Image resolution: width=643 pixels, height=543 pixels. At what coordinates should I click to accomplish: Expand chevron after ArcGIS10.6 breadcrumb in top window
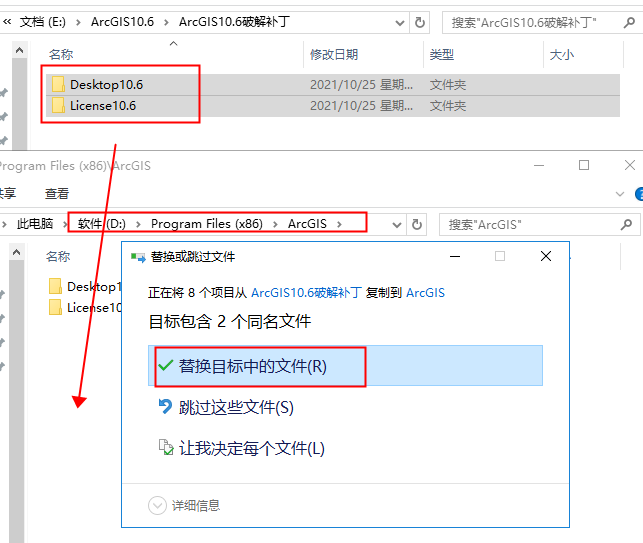click(x=166, y=22)
